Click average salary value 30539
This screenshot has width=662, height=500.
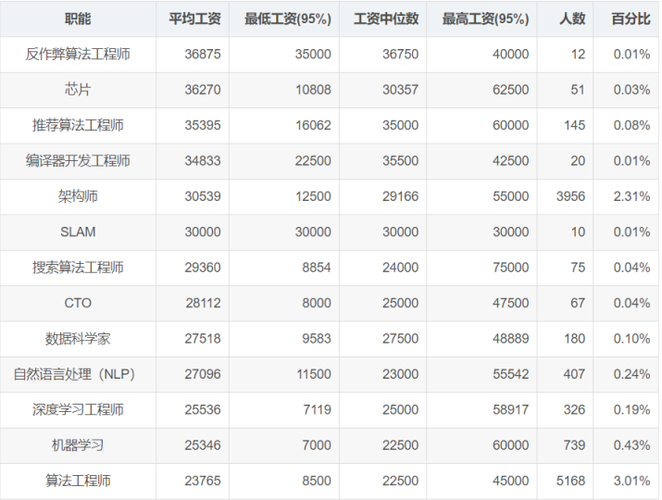click(203, 196)
